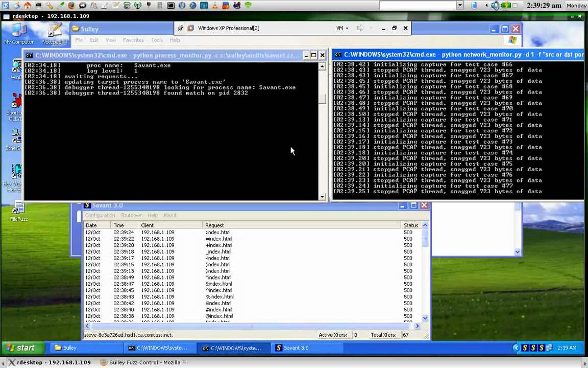Screen dimensions: 588x368
Task: Open Help menu in Savant
Action: [153, 215]
